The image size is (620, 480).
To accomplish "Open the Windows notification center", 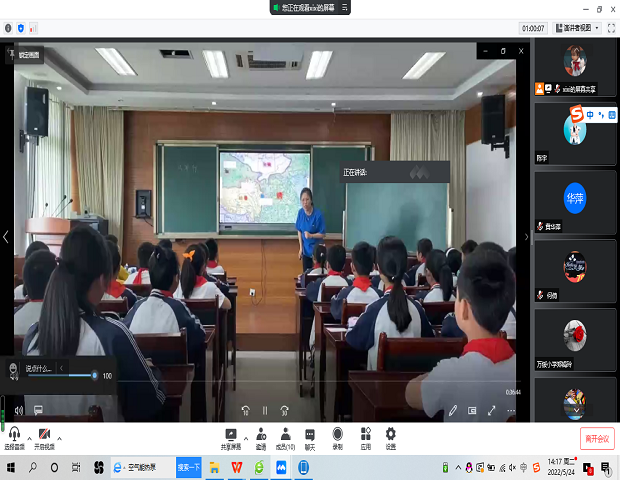I will click(x=605, y=469).
